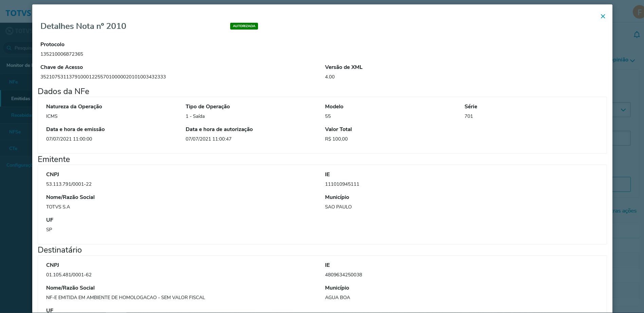Open the Monitor de section in sidebar

19,65
